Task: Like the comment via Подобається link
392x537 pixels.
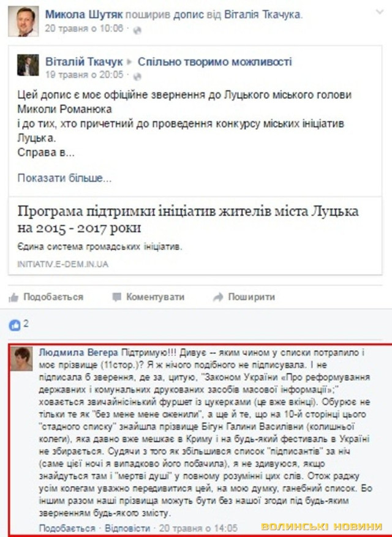Action: tap(67, 528)
